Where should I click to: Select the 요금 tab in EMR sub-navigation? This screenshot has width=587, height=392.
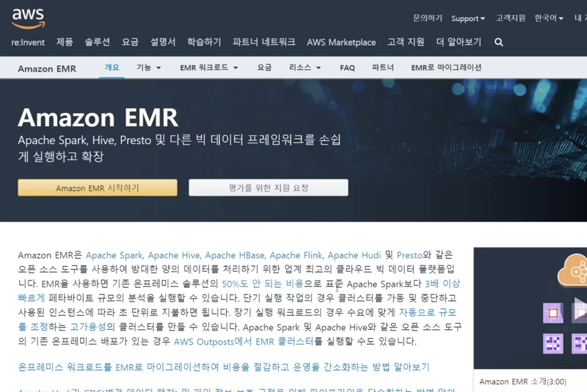coord(264,67)
